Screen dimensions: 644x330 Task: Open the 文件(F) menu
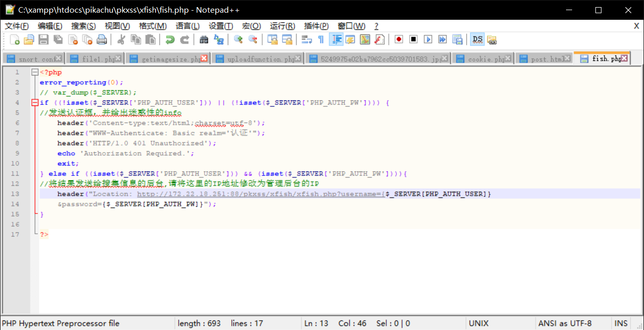tap(17, 26)
